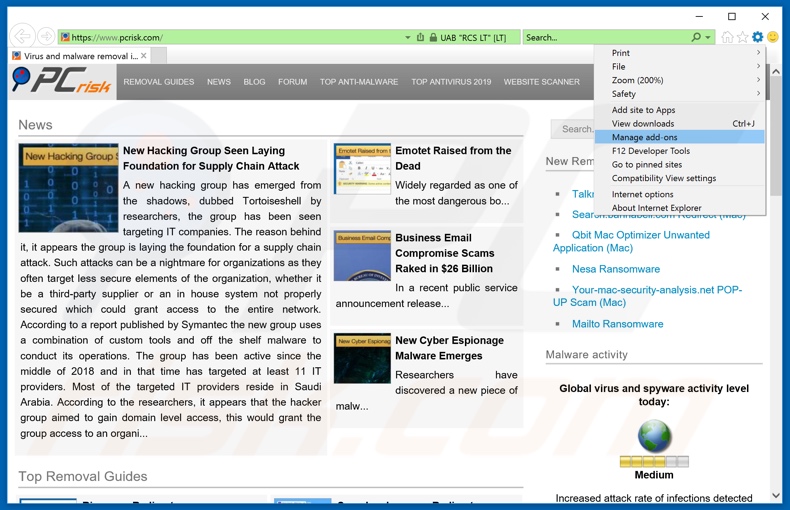Open TOP ANTI-MALWARE nav item
Screen dimensions: 790x510
point(359,82)
